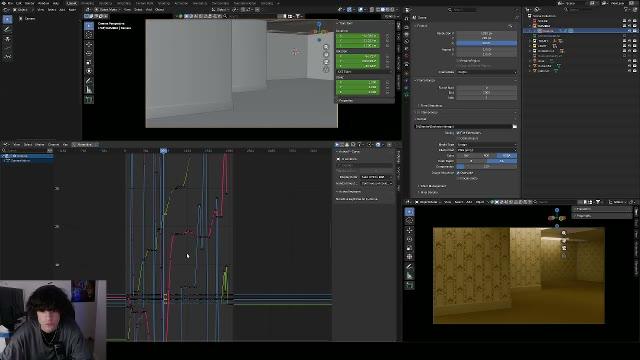Viewport: 640px width, 360px height.
Task: Select the Move tool in rendered viewport
Action: 409,230
